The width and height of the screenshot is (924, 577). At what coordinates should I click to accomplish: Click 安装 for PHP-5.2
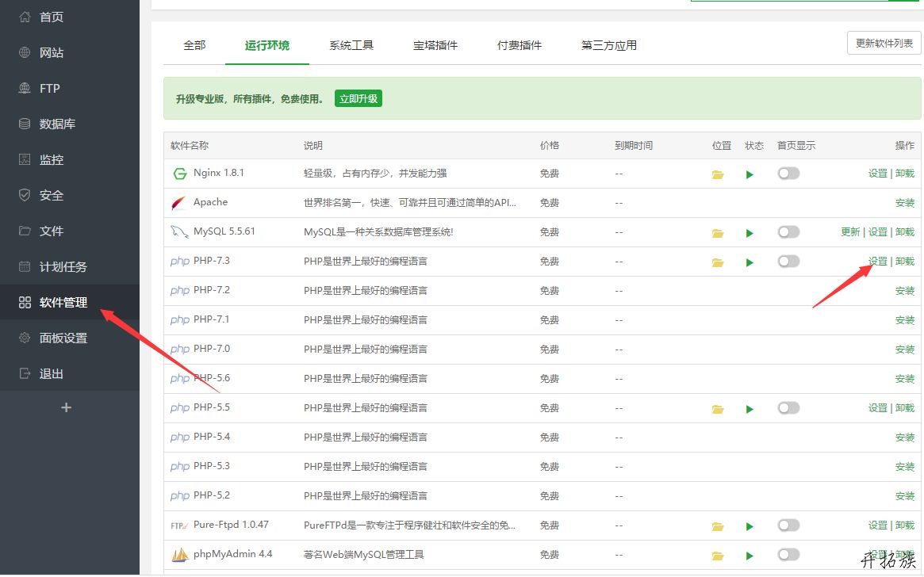click(x=904, y=496)
